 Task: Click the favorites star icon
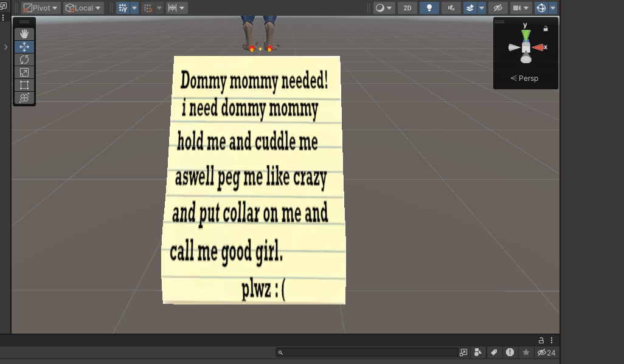click(x=526, y=352)
